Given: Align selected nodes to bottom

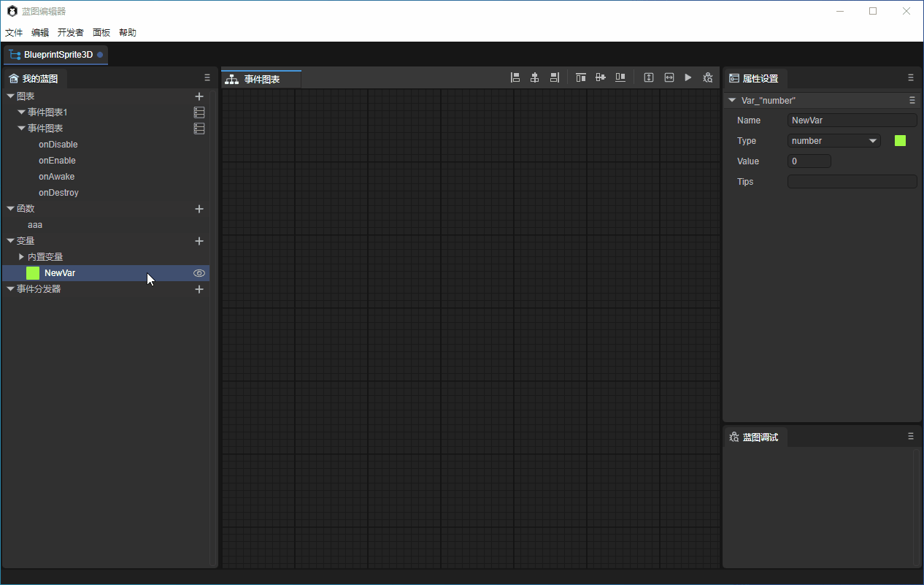Looking at the screenshot, I should pyautogui.click(x=620, y=77).
